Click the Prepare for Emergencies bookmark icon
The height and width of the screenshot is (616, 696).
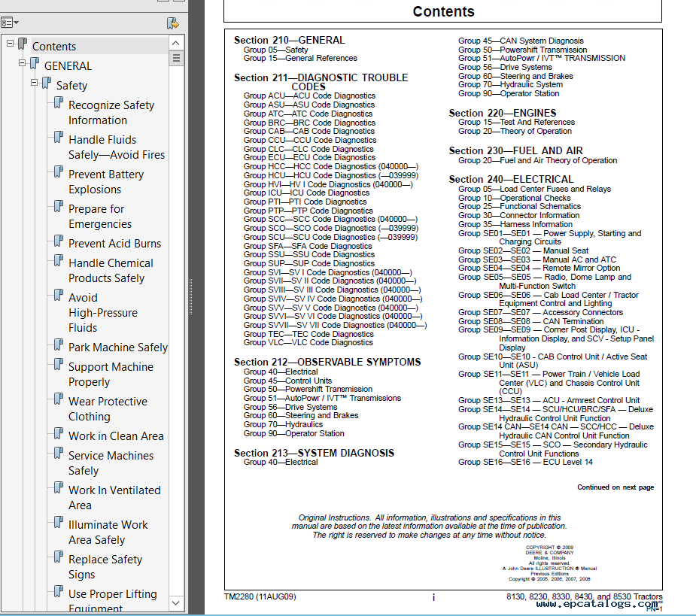(x=59, y=206)
